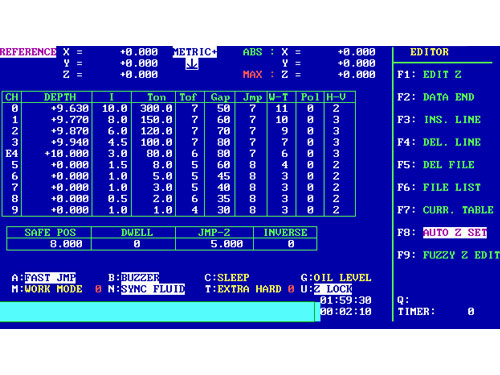Select Gap value 35 in row 8
This screenshot has width=500, height=375.
pyautogui.click(x=224, y=198)
